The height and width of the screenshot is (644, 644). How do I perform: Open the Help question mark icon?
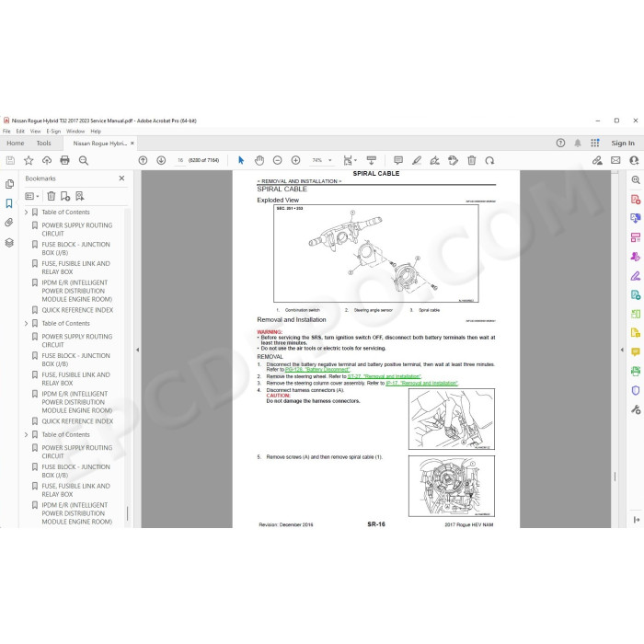(560, 143)
